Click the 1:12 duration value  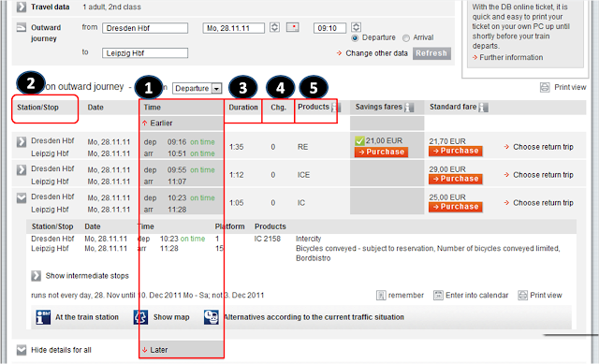[237, 175]
